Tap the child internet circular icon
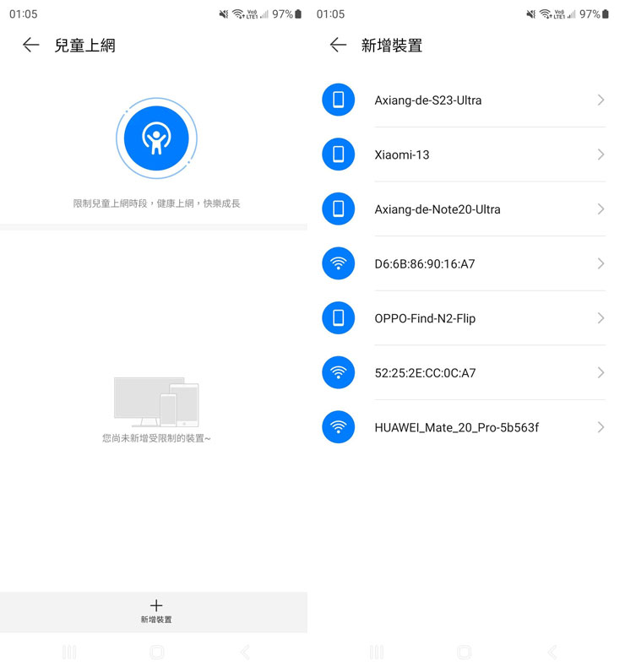The height and width of the screenshot is (672, 625). (x=156, y=138)
